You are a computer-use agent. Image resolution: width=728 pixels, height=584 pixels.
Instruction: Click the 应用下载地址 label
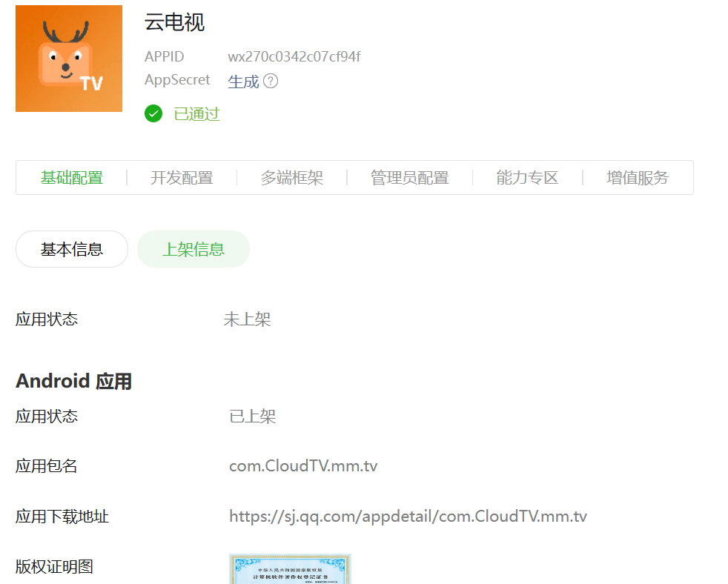(62, 517)
